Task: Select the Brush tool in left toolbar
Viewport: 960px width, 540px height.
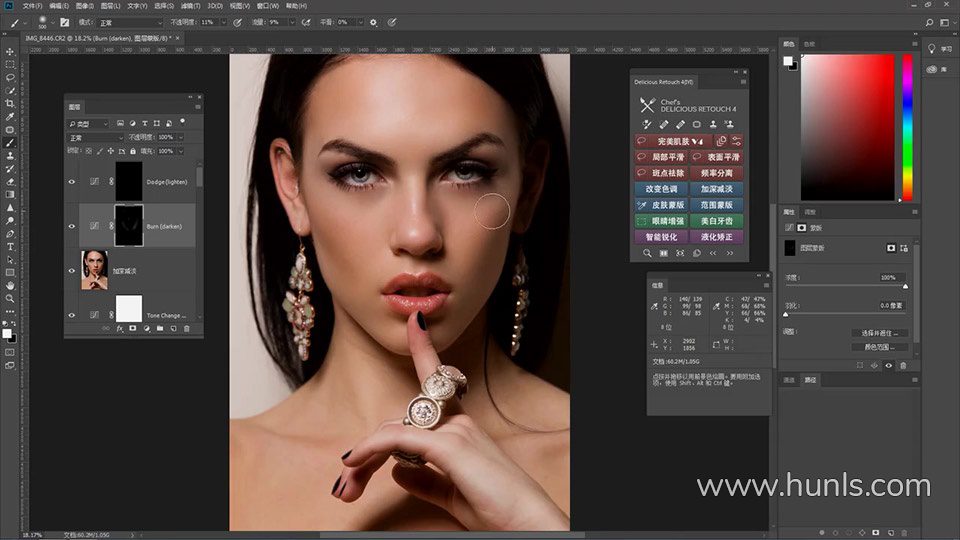Action: (x=10, y=143)
